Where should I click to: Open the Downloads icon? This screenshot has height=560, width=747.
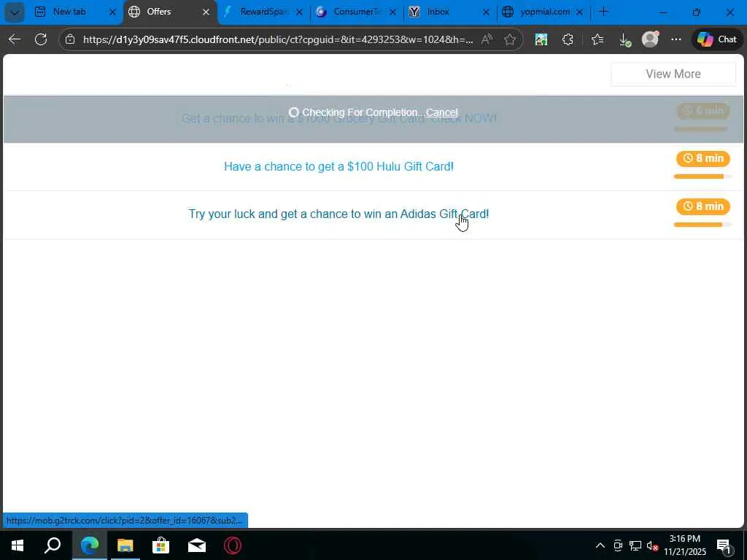pos(624,40)
